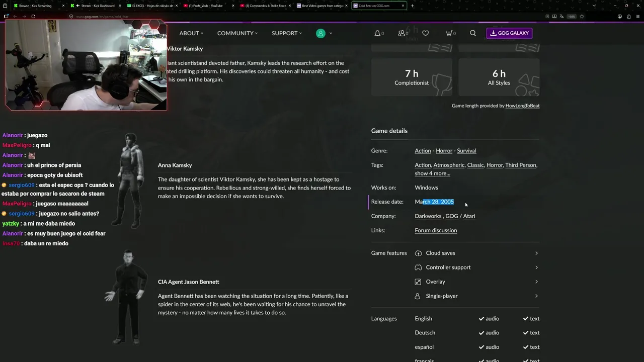Open the browser translate icon
This screenshot has width=644, height=362.
coord(562,16)
